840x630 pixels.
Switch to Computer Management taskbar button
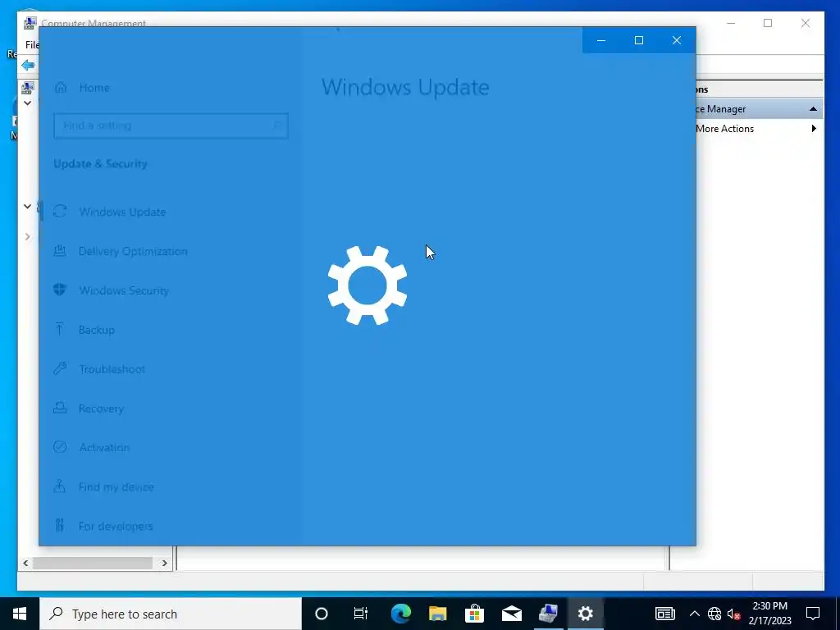549,614
